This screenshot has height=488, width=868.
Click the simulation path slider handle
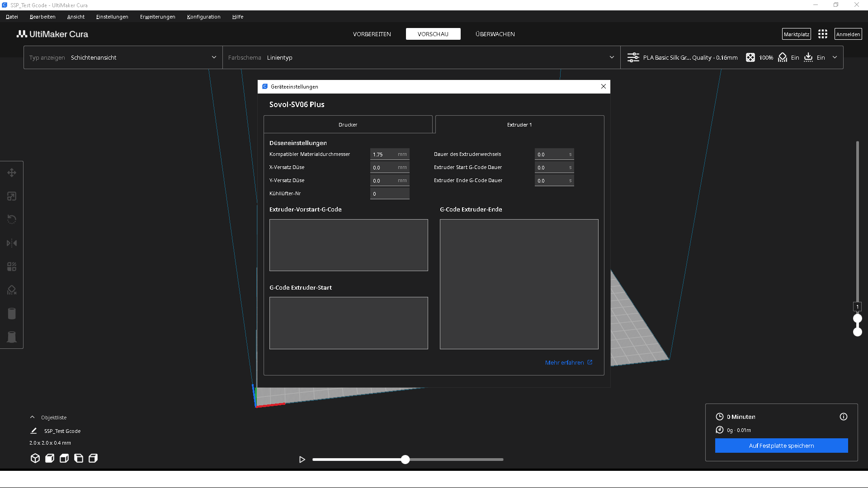pos(406,460)
